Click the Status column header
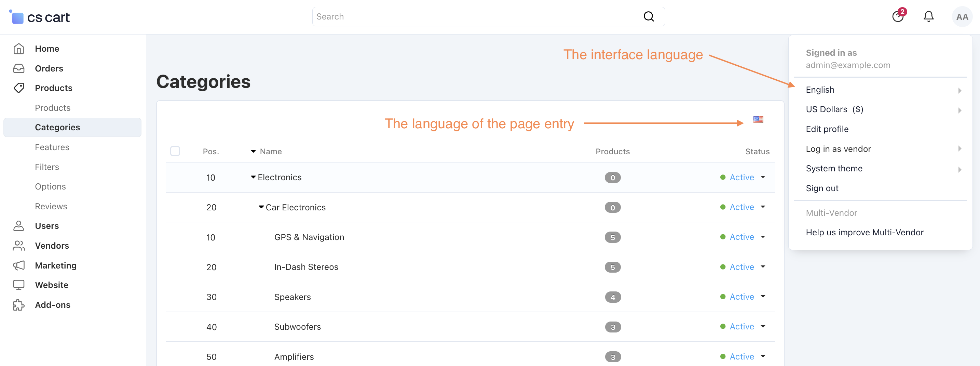 (757, 152)
